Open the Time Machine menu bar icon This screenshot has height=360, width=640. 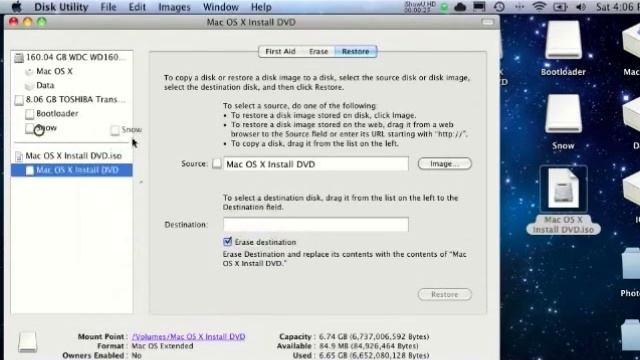point(499,7)
